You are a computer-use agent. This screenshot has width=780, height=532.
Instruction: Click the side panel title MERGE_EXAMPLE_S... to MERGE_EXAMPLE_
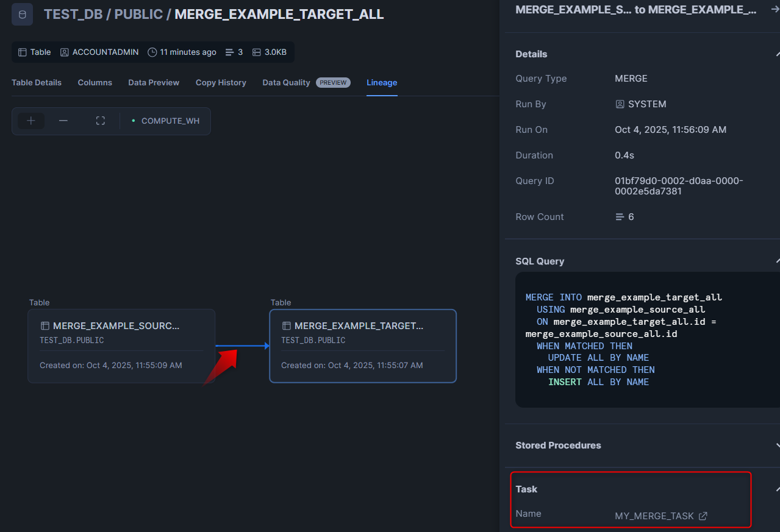point(637,10)
